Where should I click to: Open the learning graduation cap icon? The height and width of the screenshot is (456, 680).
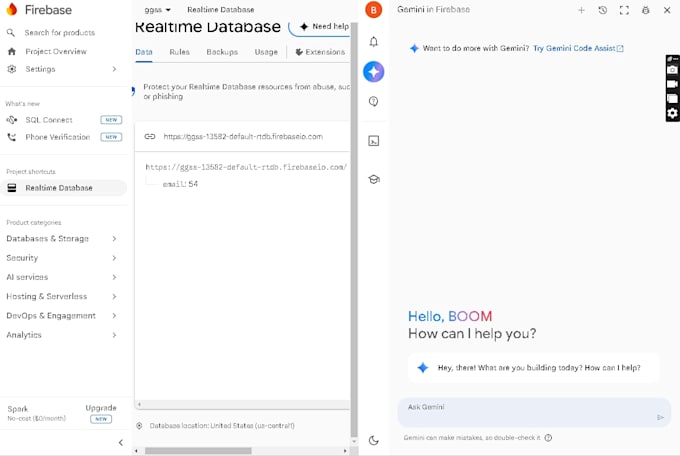(x=374, y=179)
